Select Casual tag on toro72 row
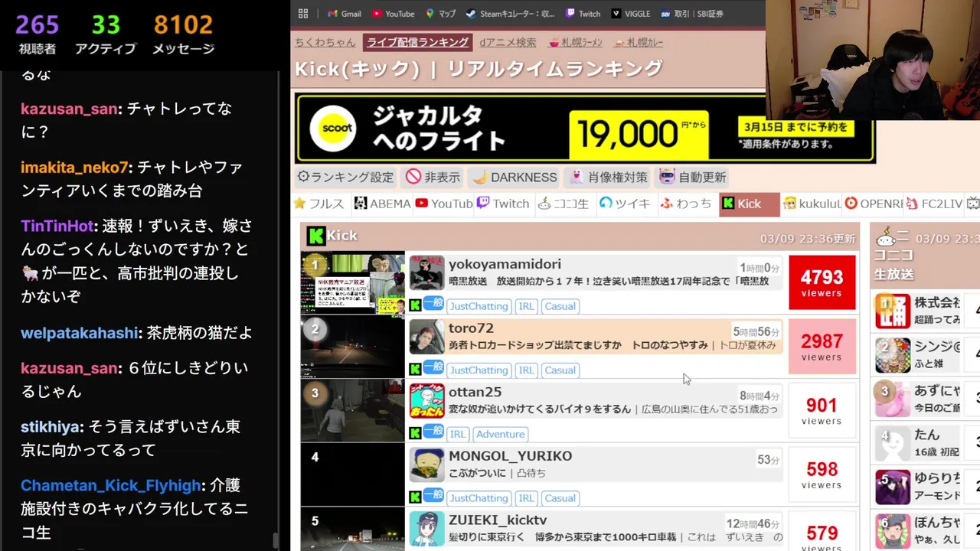This screenshot has height=551, width=980. point(560,370)
